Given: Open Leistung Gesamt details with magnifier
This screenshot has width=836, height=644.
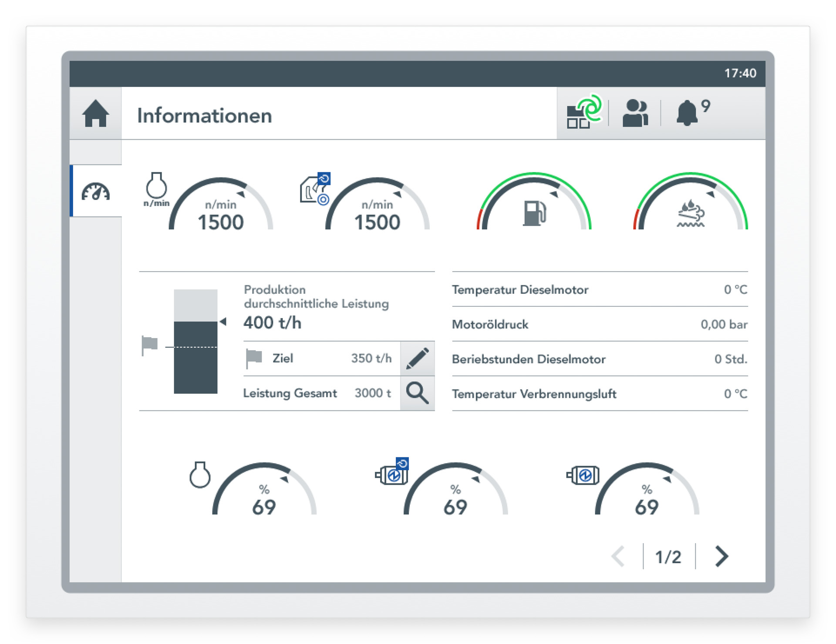Looking at the screenshot, I should click(x=417, y=393).
